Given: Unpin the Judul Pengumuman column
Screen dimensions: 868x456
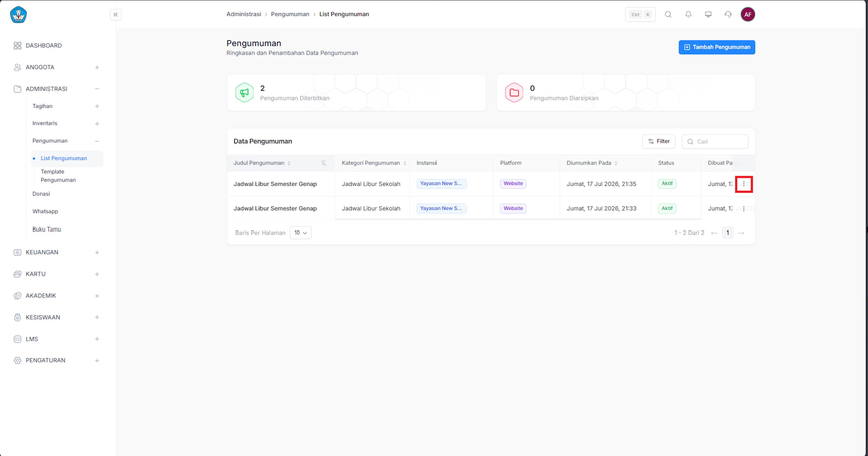Looking at the screenshot, I should click(323, 163).
